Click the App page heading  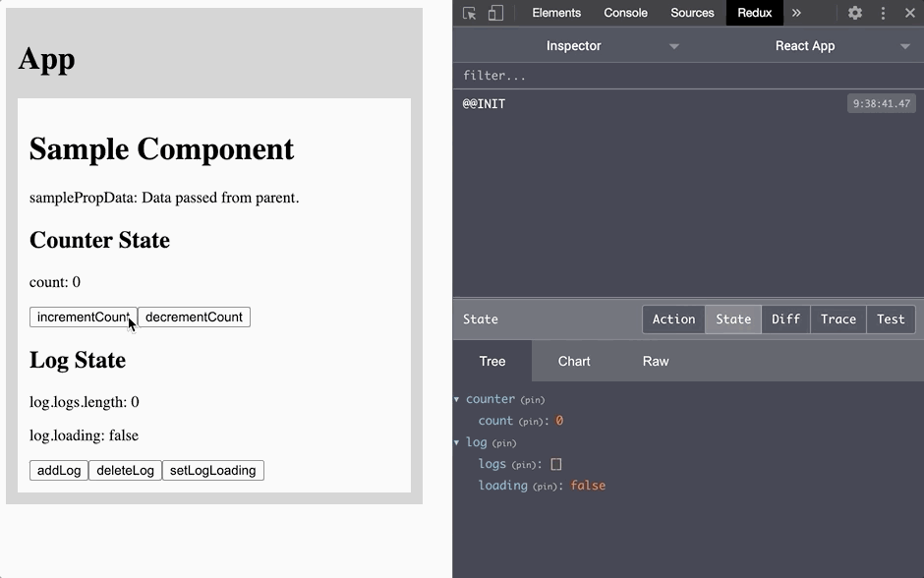pyautogui.click(x=46, y=59)
